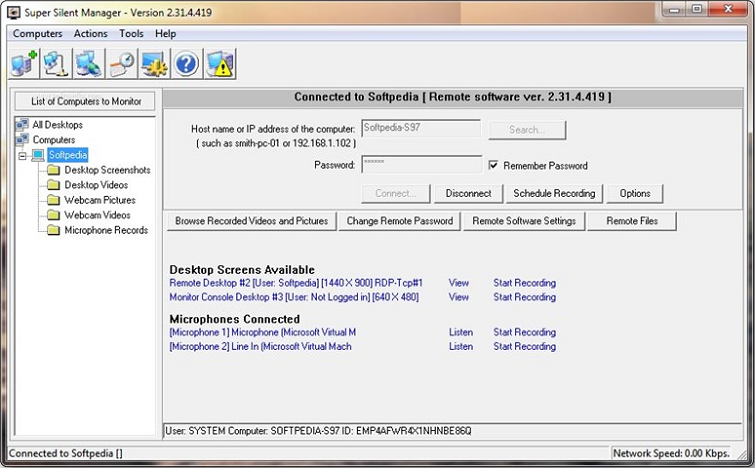Open the Tools menu
Image resolution: width=755 pixels, height=468 pixels.
coord(131,33)
